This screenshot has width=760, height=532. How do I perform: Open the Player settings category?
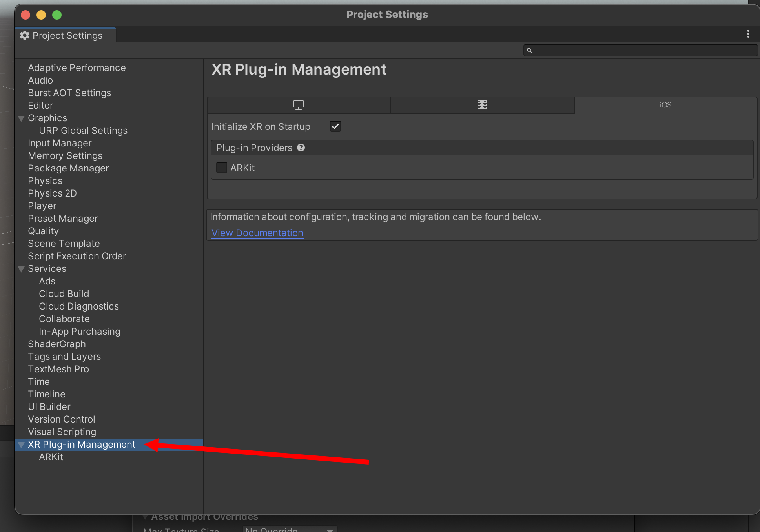pyautogui.click(x=42, y=206)
